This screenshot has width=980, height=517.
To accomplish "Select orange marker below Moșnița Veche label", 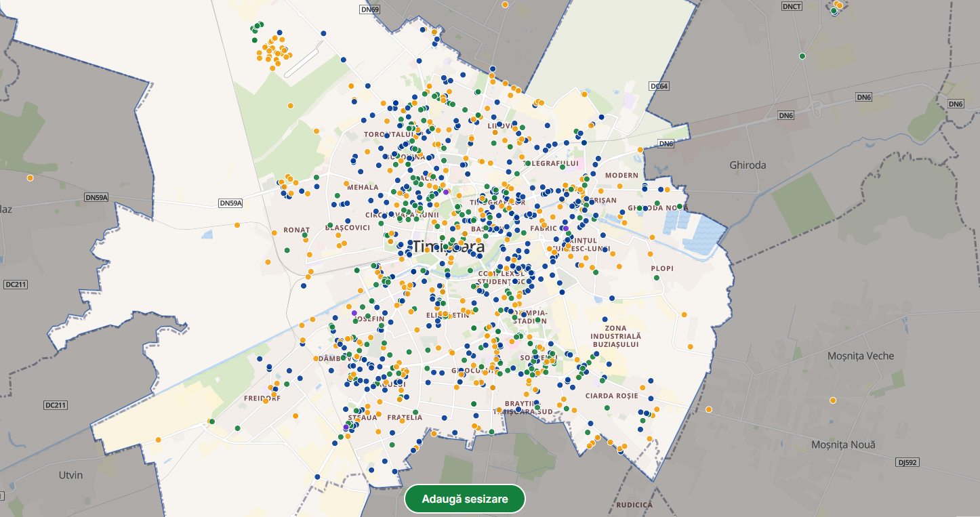I will coord(833,400).
